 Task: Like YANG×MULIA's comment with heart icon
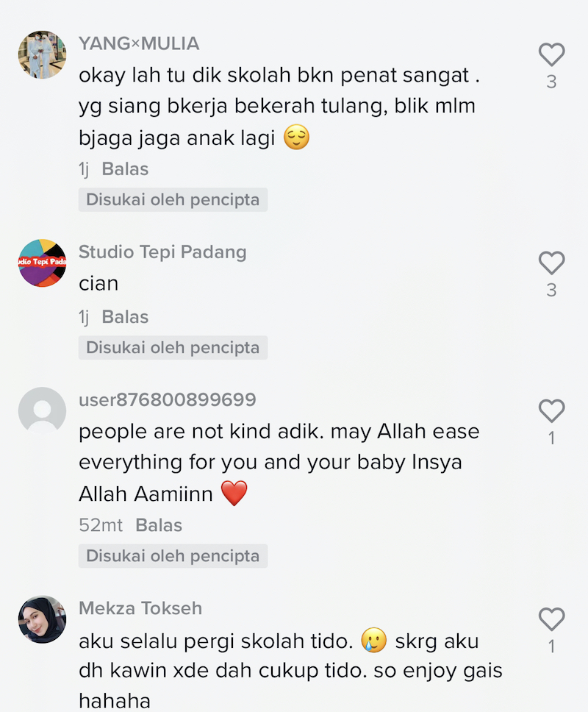pyautogui.click(x=551, y=54)
